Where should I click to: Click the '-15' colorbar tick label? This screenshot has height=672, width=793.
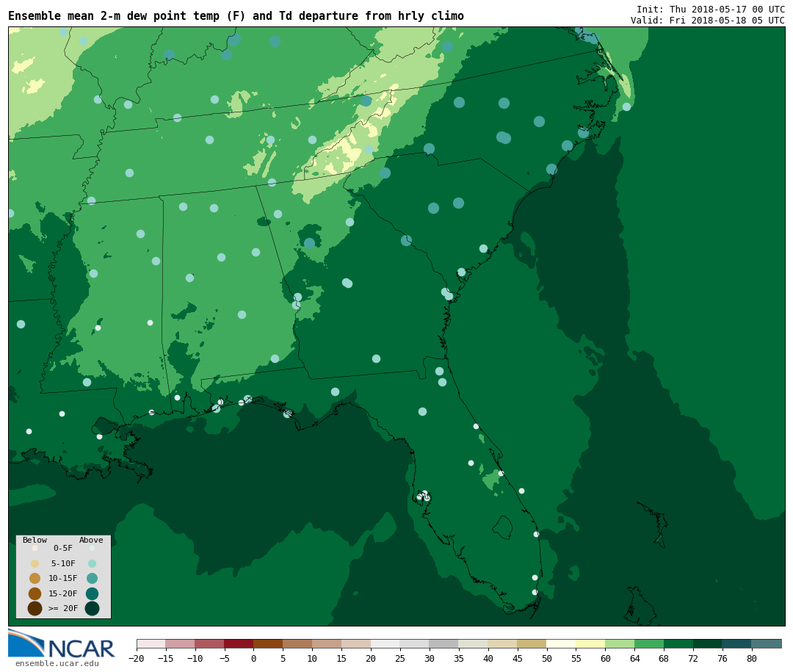165,658
